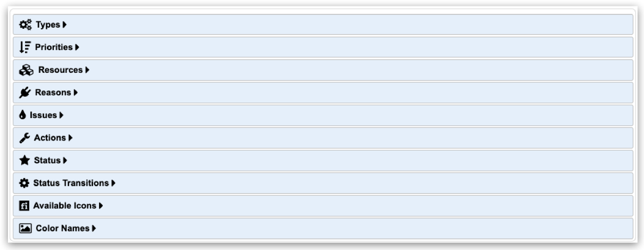Expand the Priorities disclosure triangle
This screenshot has height=250, width=644.
click(77, 47)
